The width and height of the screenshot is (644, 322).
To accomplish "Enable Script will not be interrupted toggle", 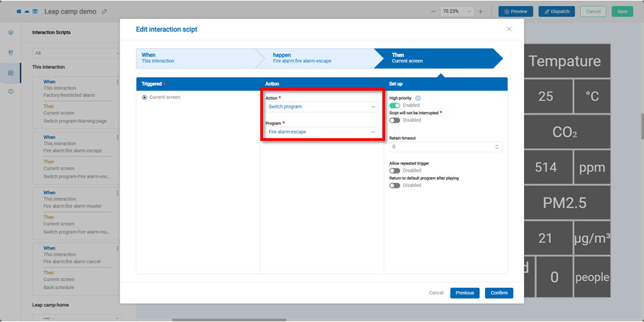I will click(x=394, y=120).
